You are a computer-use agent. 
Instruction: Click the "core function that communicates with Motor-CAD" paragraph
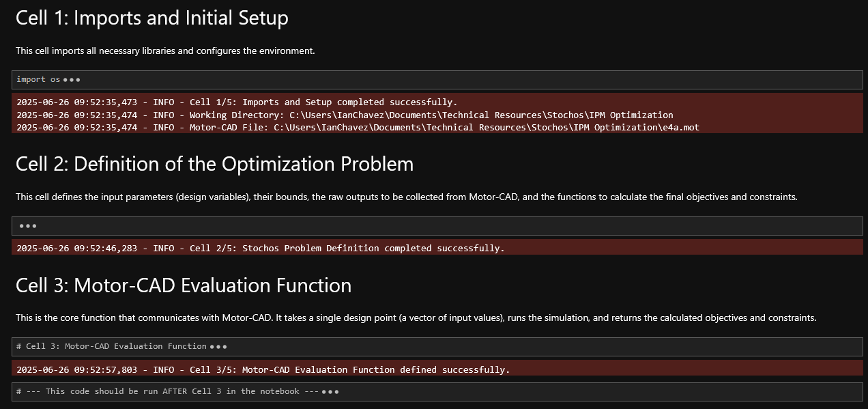(416, 318)
